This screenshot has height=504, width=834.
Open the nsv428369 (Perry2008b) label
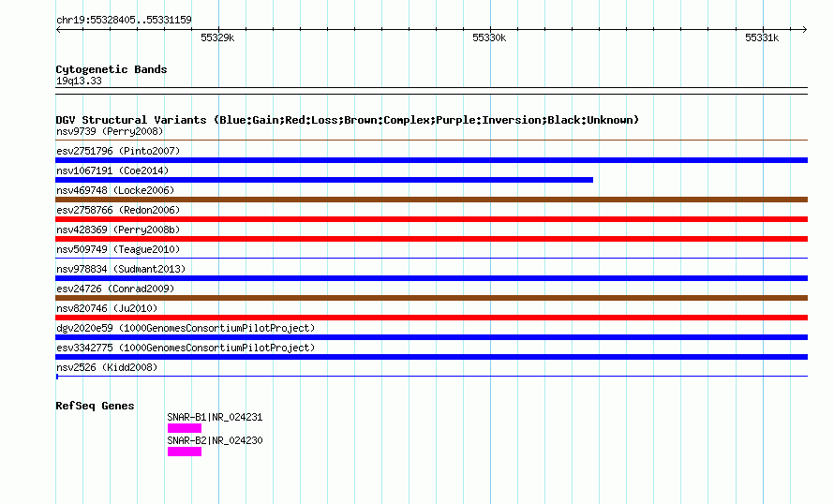(x=118, y=230)
